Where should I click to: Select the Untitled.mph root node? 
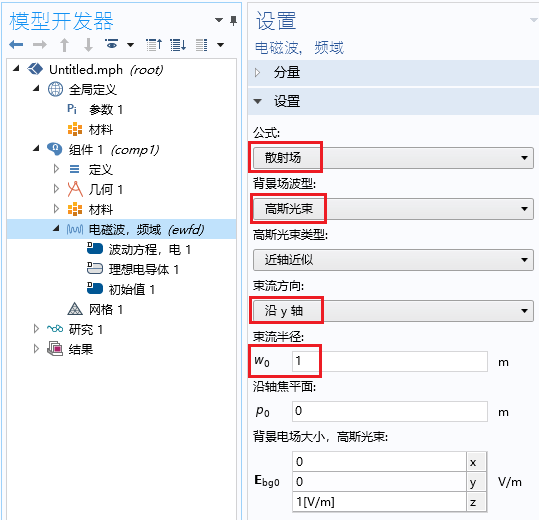[106, 70]
